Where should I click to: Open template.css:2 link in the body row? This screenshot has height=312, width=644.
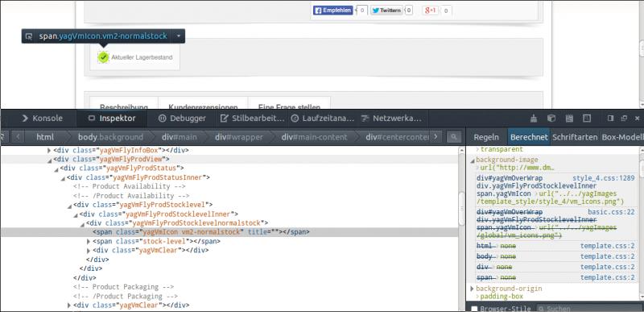[x=608, y=256]
